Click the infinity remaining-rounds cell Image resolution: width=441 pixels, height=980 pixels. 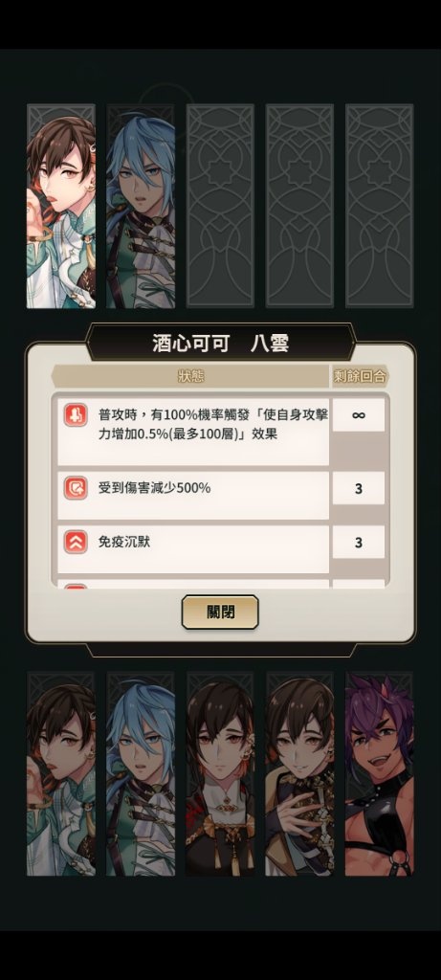(x=359, y=415)
